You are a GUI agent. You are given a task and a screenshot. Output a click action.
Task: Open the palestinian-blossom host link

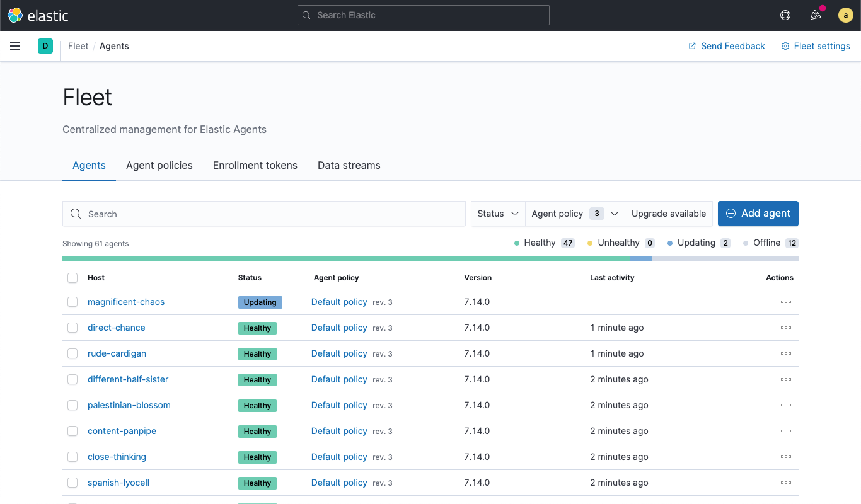[129, 405]
